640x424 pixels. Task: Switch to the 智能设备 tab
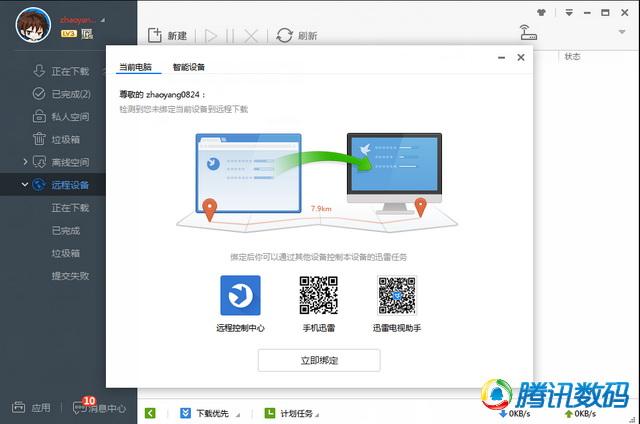pyautogui.click(x=189, y=67)
